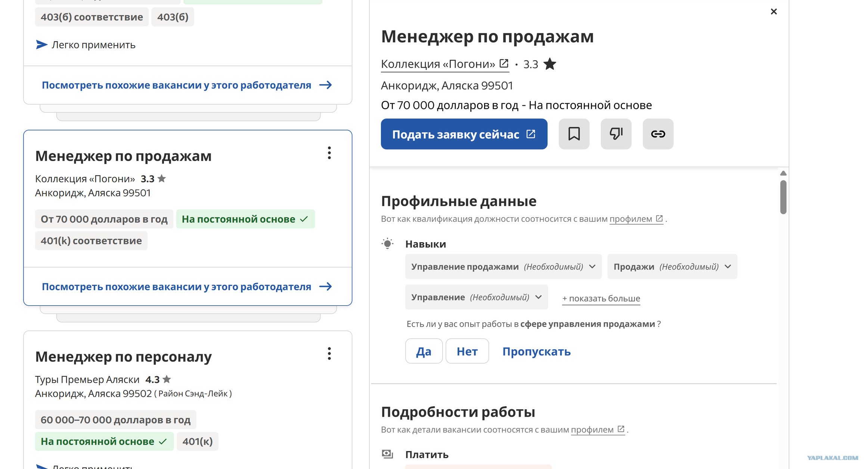
Task: Click Менеджер по продажам card title
Action: pos(123,156)
